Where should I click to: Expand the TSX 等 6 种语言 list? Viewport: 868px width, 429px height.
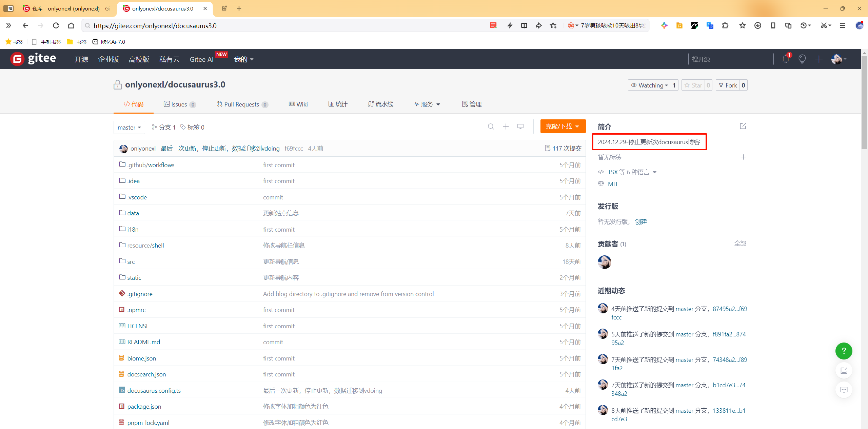click(632, 172)
